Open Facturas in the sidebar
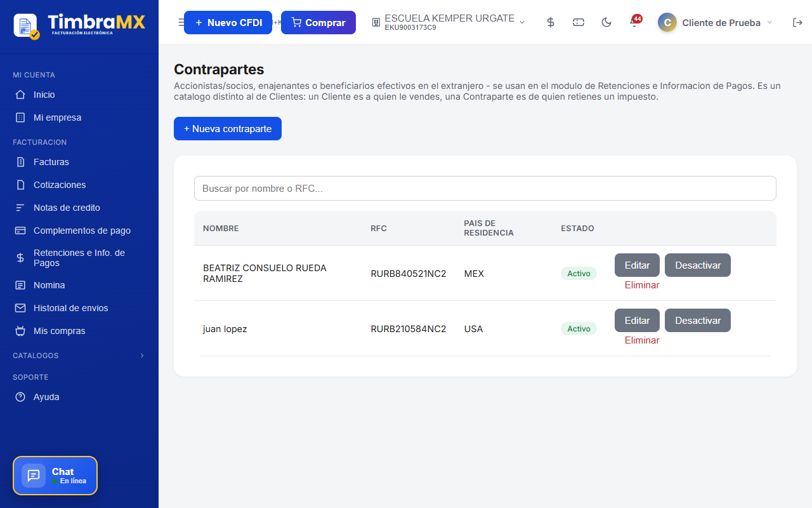The image size is (812, 508). (x=79, y=162)
